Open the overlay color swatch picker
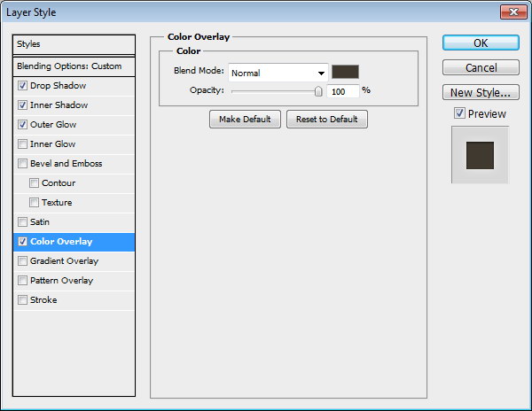The image size is (532, 411). click(x=345, y=73)
